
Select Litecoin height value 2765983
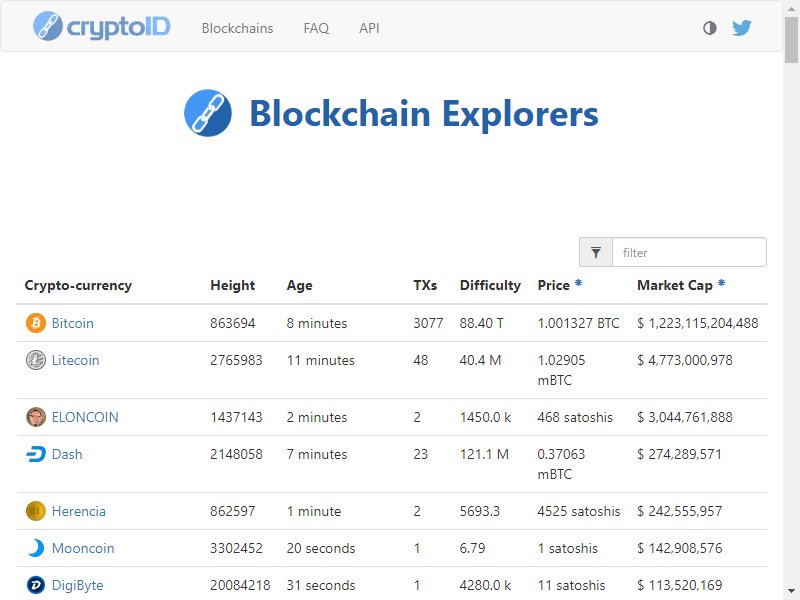[236, 360]
